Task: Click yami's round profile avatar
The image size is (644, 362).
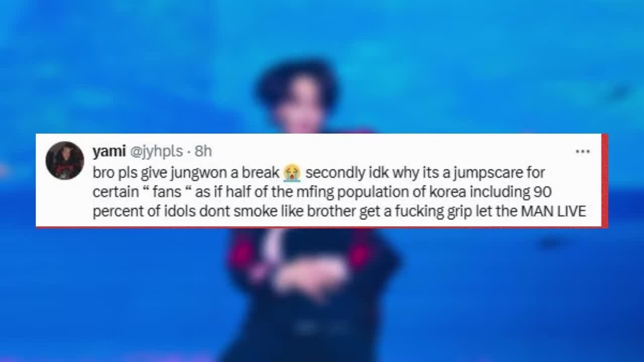Action: coord(64,160)
